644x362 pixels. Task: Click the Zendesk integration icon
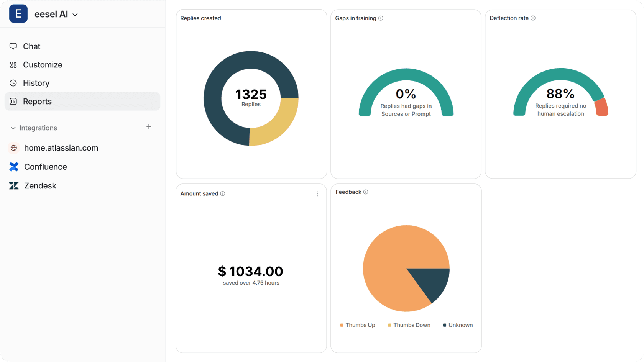tap(14, 186)
